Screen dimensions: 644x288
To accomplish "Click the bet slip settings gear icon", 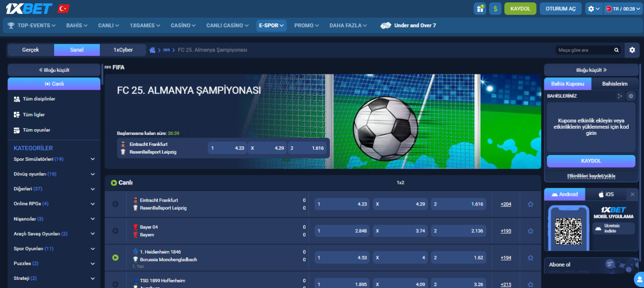I will click(631, 96).
